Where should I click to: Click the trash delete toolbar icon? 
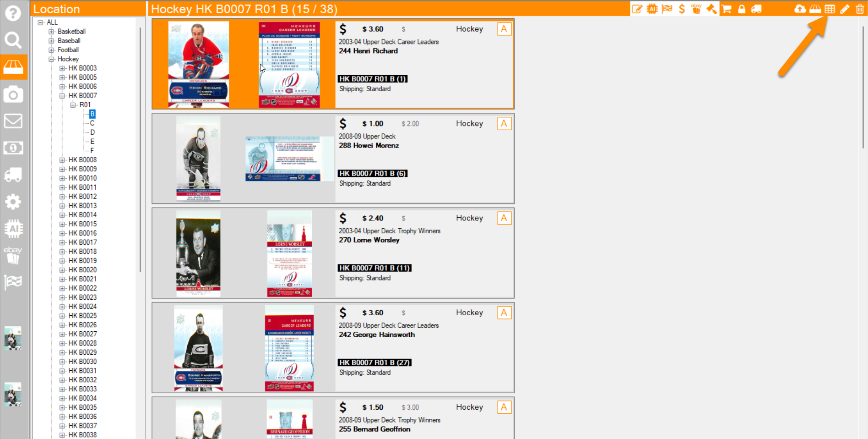pyautogui.click(x=860, y=9)
